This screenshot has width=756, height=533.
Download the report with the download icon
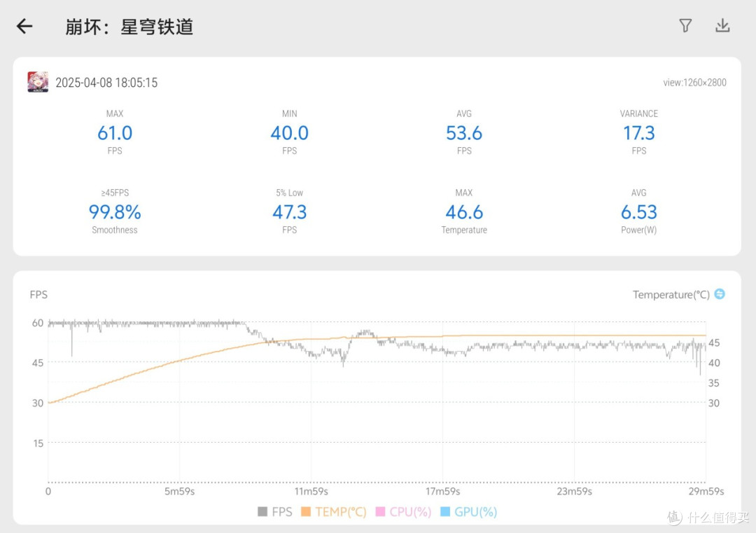click(x=722, y=26)
